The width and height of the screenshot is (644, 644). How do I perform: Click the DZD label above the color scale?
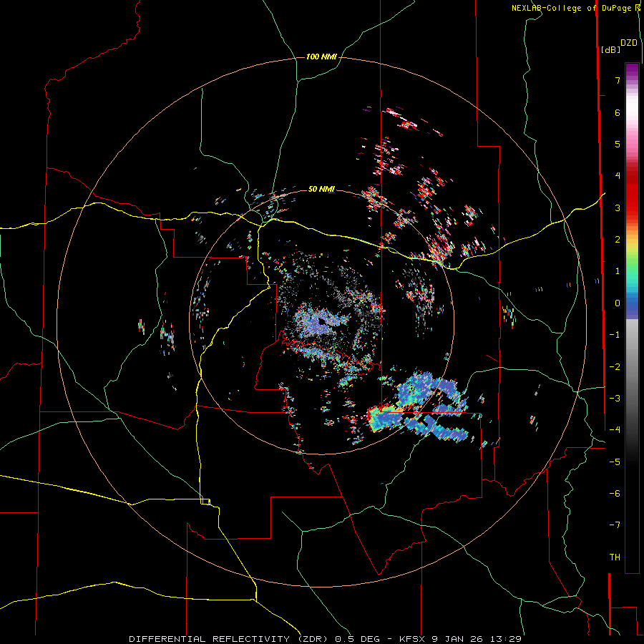click(x=629, y=43)
